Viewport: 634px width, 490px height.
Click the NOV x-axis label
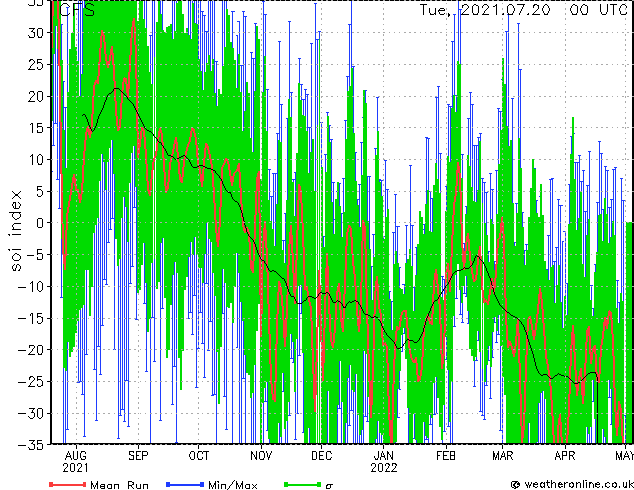(261, 456)
